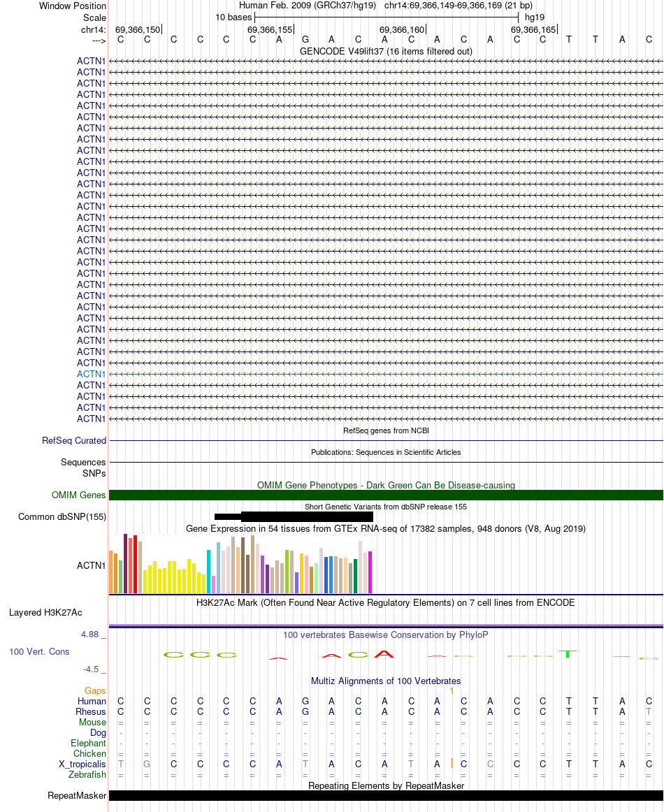Select the Scale track label
Image resolution: width=664 pixels, height=812 pixels.
[x=94, y=17]
